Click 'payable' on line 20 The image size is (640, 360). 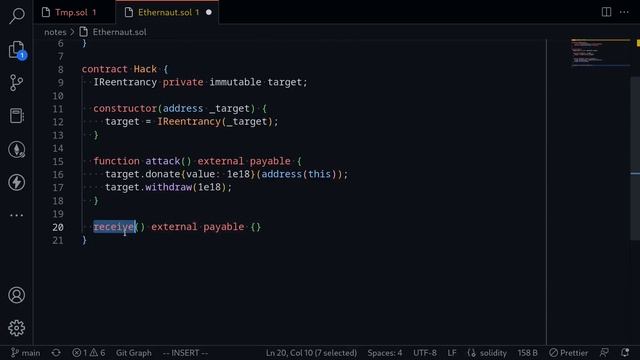click(223, 227)
